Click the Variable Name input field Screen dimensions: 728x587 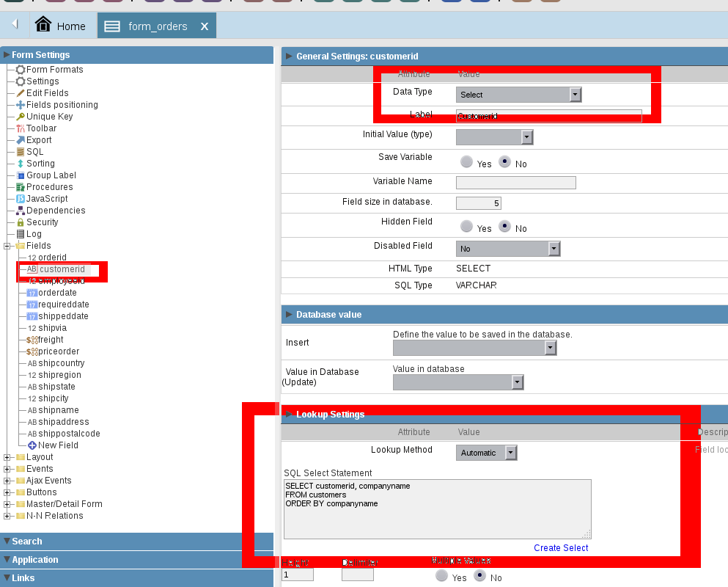point(515,183)
